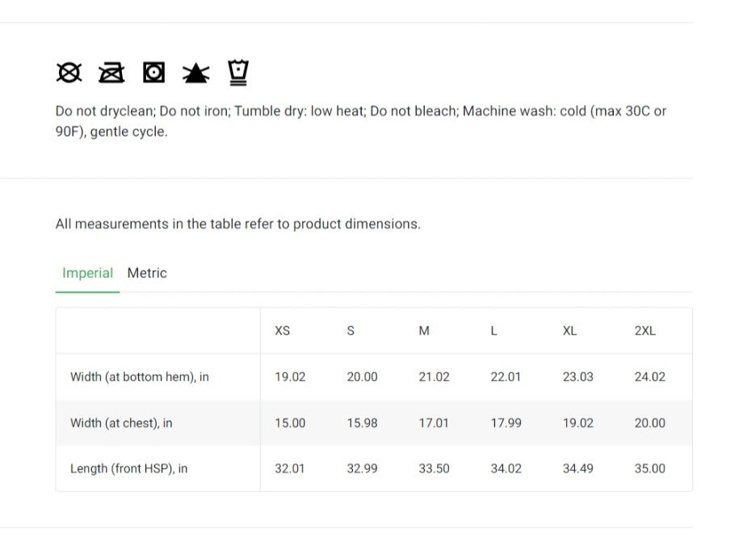Click the tumble dry low heat icon

tap(153, 73)
